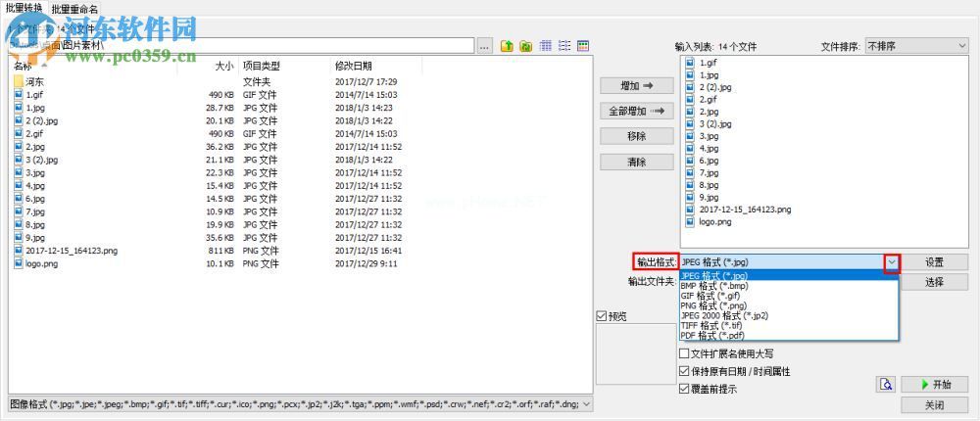
Task: Switch to the 批量重命名 tab
Action: pyautogui.click(x=74, y=9)
